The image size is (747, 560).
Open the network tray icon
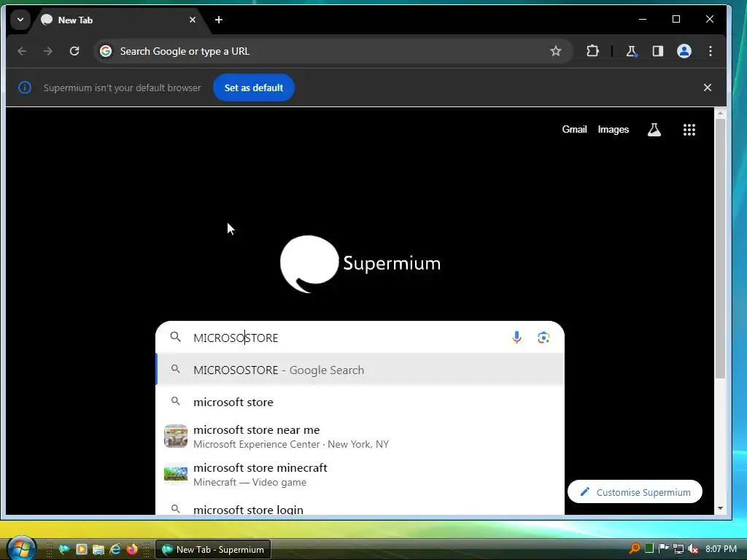click(x=678, y=548)
